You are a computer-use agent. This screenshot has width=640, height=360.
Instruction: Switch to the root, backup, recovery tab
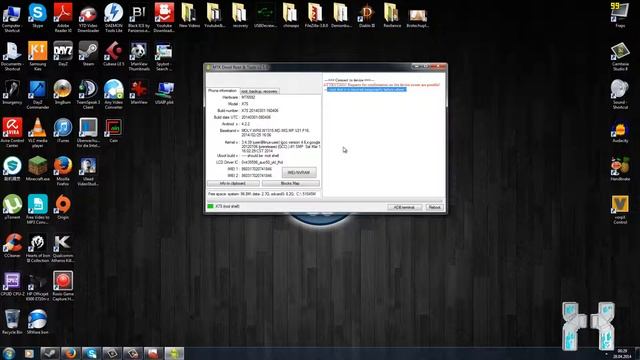(x=259, y=91)
